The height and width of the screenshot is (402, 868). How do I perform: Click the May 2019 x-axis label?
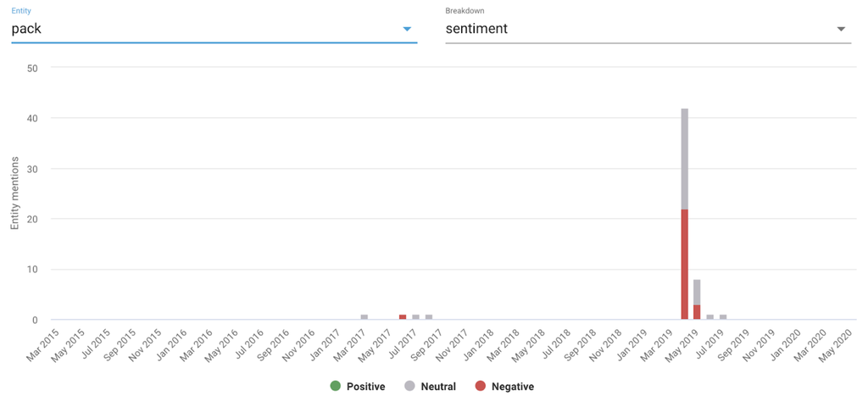point(687,346)
